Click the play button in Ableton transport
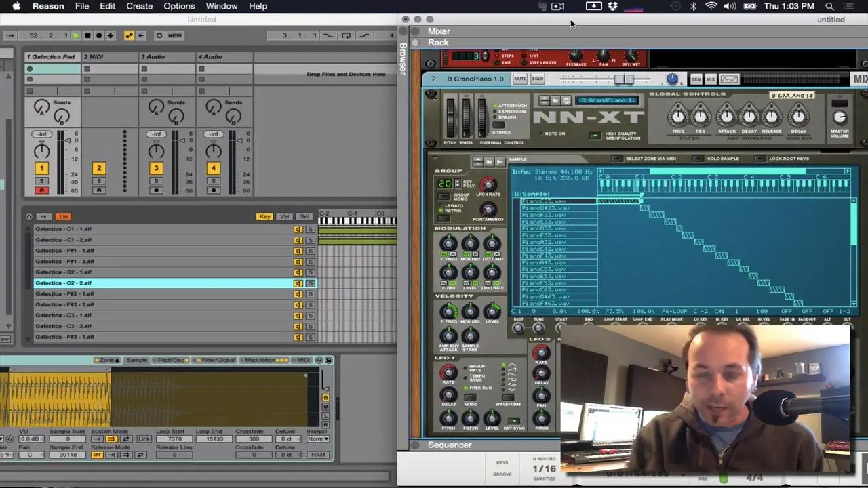The height and width of the screenshot is (488, 868). (x=76, y=35)
